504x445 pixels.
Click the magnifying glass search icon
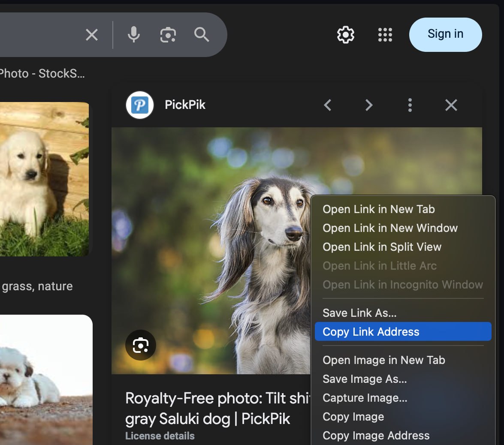(202, 35)
